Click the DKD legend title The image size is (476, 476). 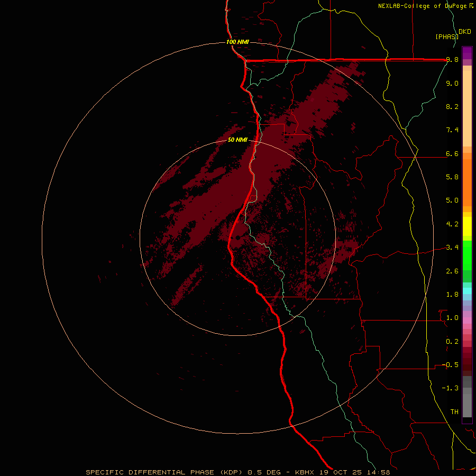465,32
